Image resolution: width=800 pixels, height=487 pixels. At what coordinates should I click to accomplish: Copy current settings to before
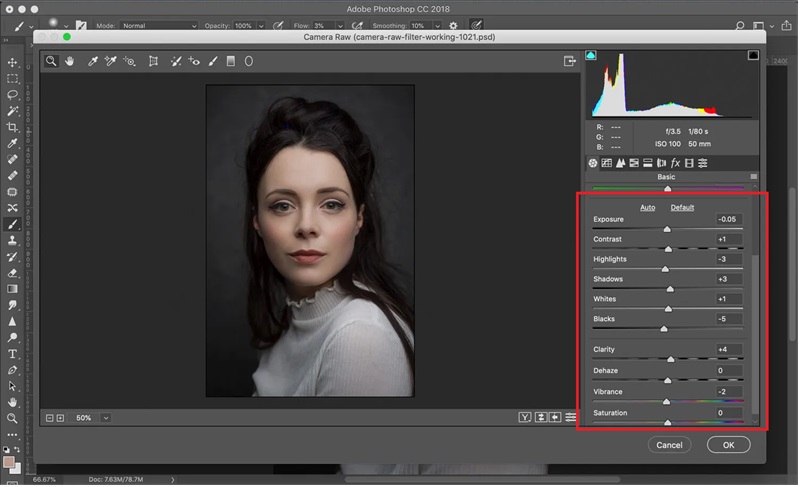(555, 418)
